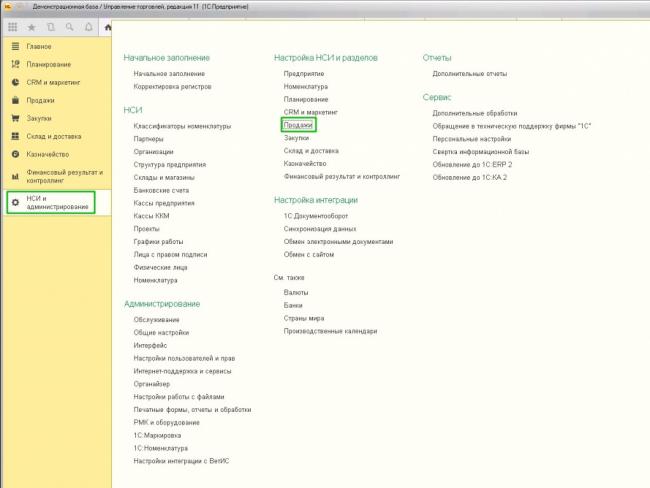Open Планирование section in the sidebar
Image resolution: width=650 pixels, height=488 pixels.
click(48, 64)
